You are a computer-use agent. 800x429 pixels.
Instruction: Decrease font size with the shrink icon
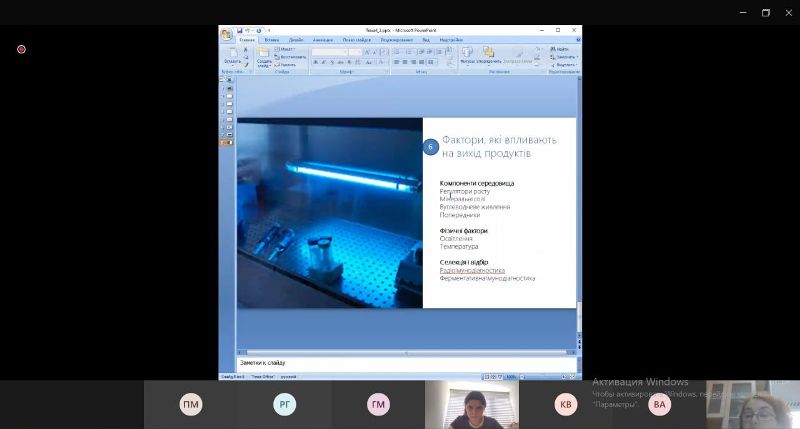374,52
